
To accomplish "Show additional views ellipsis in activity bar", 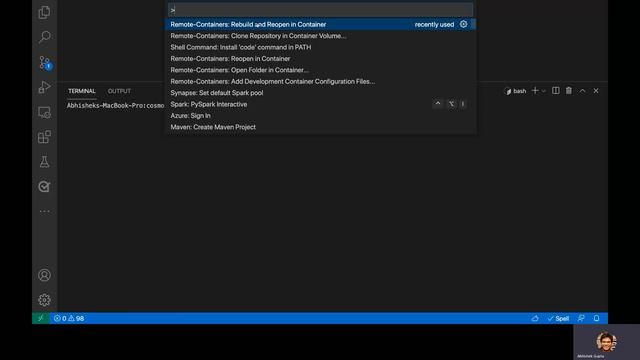I will click(x=44, y=211).
